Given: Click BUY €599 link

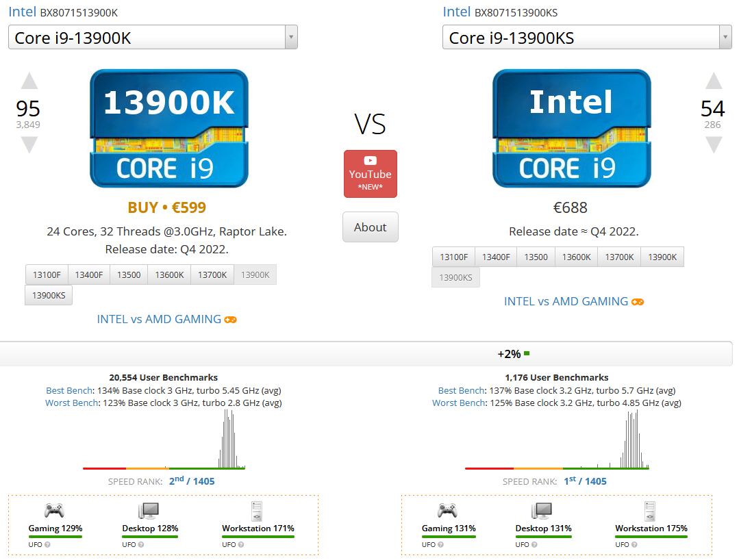Looking at the screenshot, I should pyautogui.click(x=167, y=207).
